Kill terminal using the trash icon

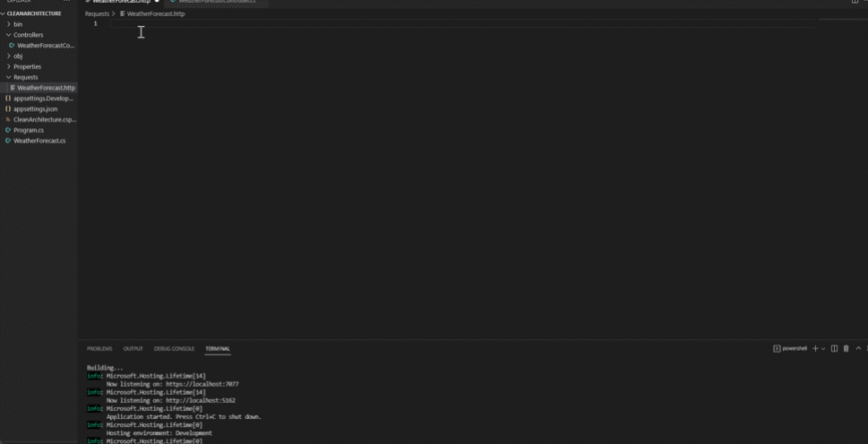point(846,348)
